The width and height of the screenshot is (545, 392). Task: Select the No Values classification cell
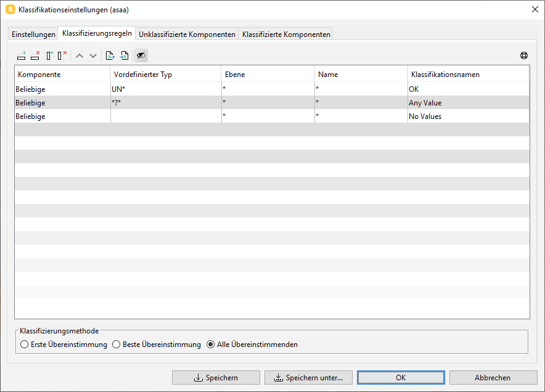pos(469,116)
